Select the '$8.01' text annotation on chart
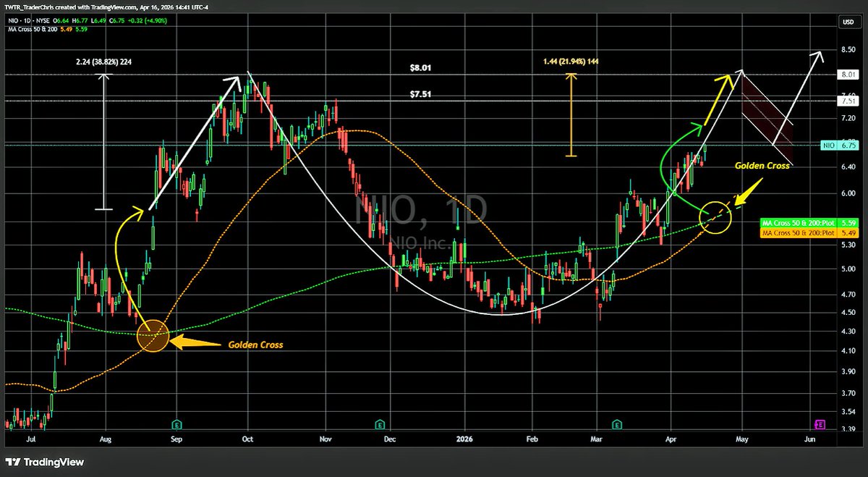Viewport: 868px width, 477px height. point(421,67)
